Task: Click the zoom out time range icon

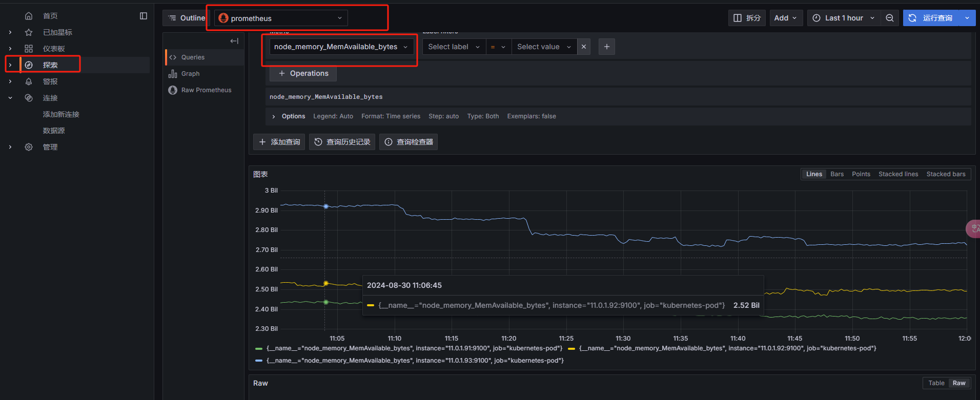Action: point(890,18)
